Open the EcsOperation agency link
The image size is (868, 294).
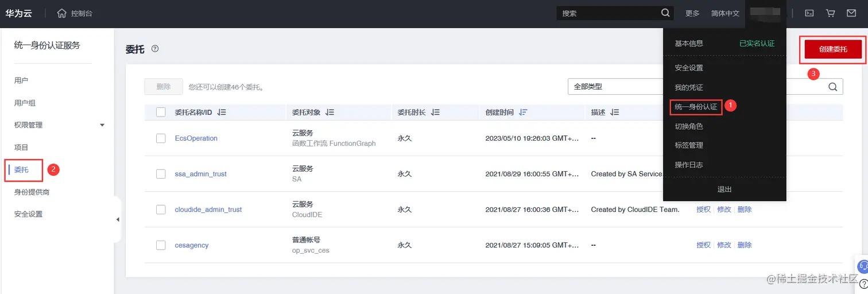pos(196,138)
